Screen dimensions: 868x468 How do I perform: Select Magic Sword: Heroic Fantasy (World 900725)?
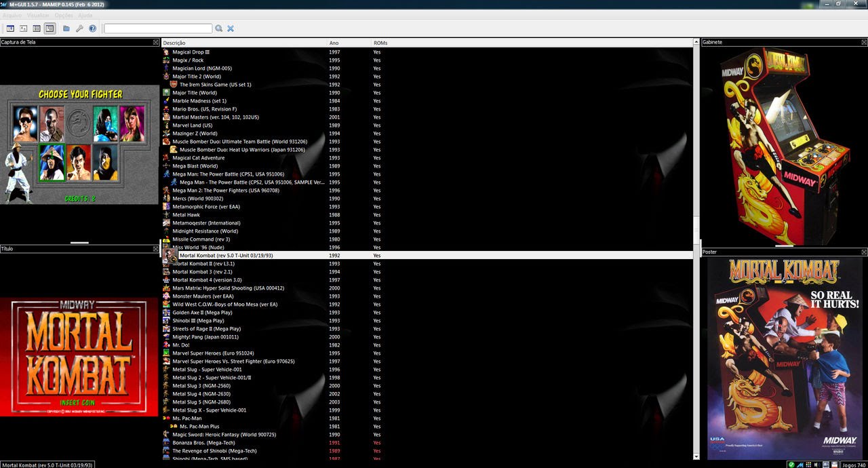click(x=427, y=435)
